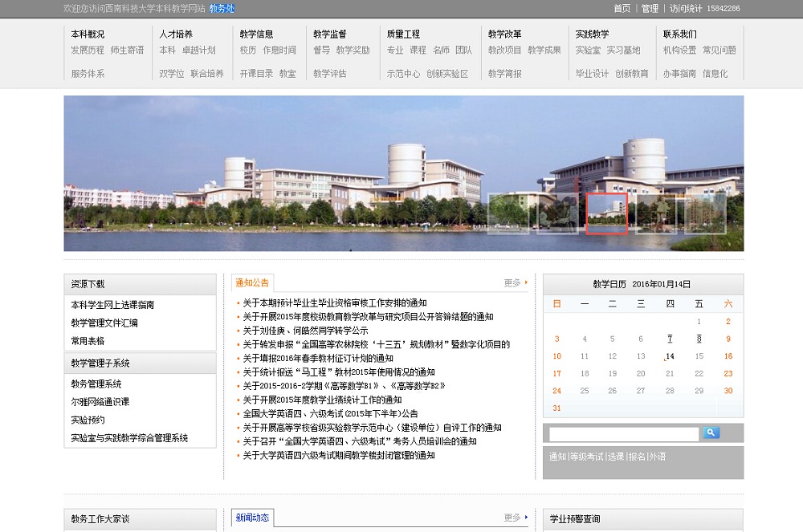The image size is (803, 532).
Task: Open 教务管理系统 in the sidebar
Action: (x=96, y=384)
